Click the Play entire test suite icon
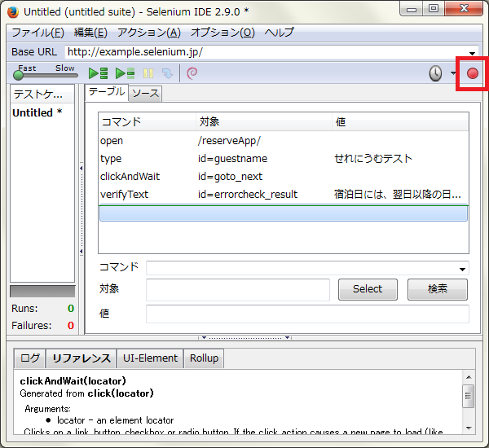This screenshot has width=489, height=448. 99,73
